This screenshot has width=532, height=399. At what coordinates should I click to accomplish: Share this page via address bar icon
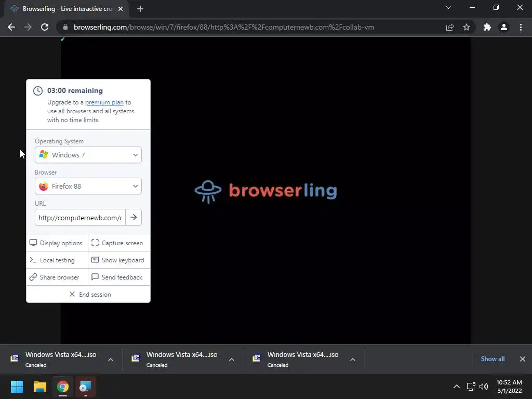[450, 27]
